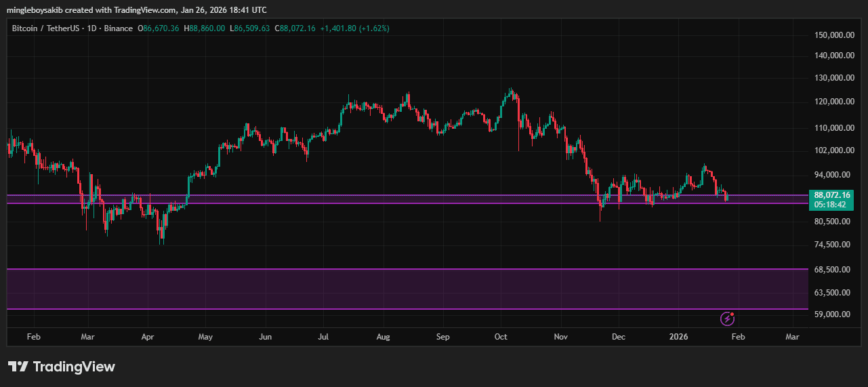Screen dimensions: 868x387
Task: Click the TradingView logo icon
Action: (x=18, y=367)
